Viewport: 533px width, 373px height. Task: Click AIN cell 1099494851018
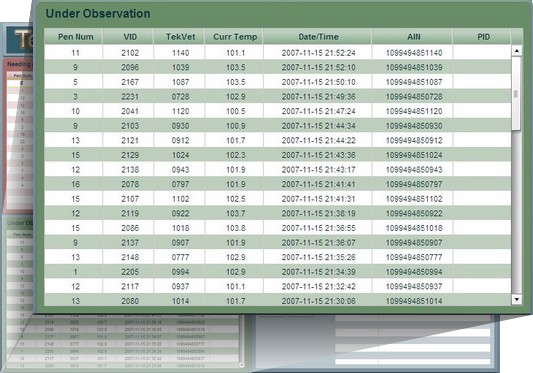pyautogui.click(x=414, y=228)
